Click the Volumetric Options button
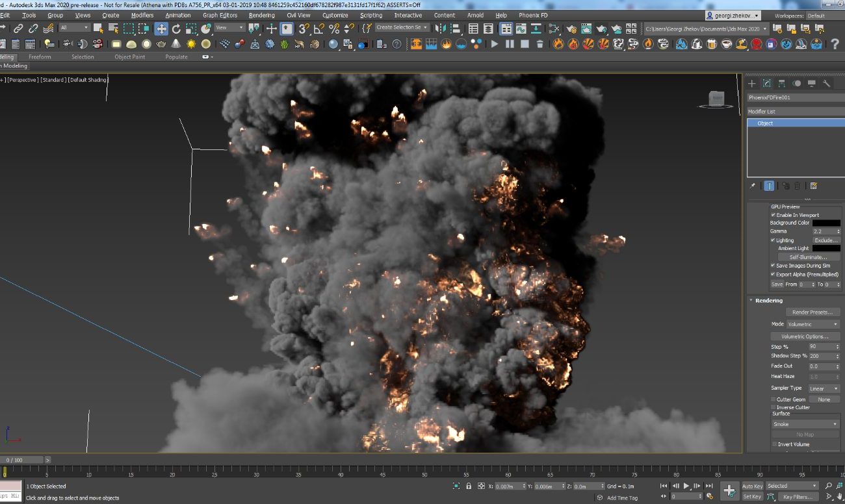This screenshot has height=504, width=845. tap(805, 336)
